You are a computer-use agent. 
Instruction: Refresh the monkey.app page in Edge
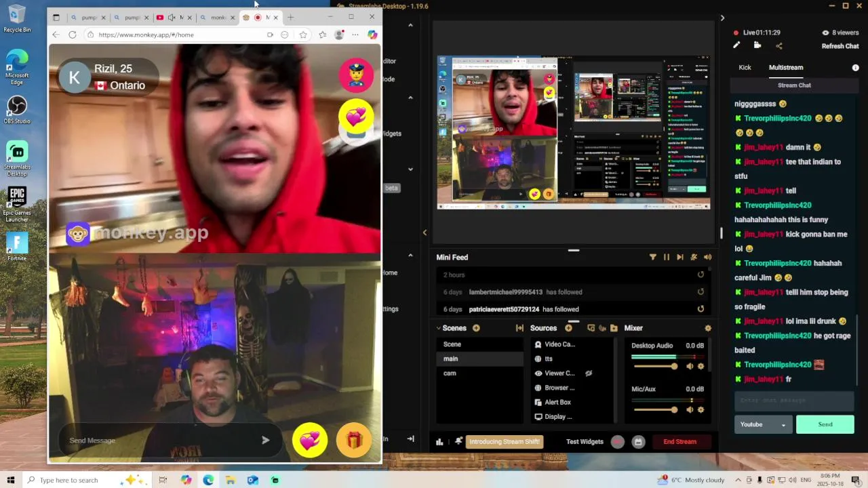pyautogui.click(x=73, y=35)
